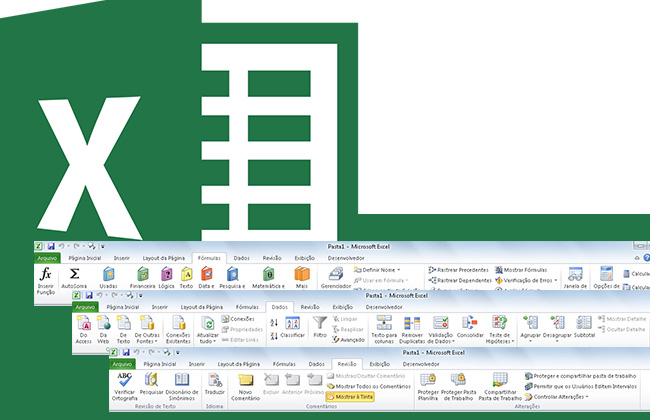Expand the Controlar Alterações dropdown
This screenshot has height=420, width=650.
tap(587, 397)
